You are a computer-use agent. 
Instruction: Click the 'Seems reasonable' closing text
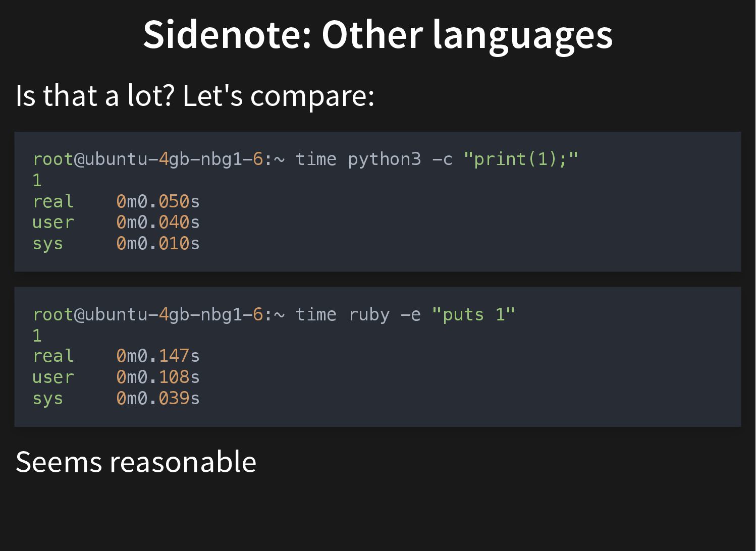(136, 462)
